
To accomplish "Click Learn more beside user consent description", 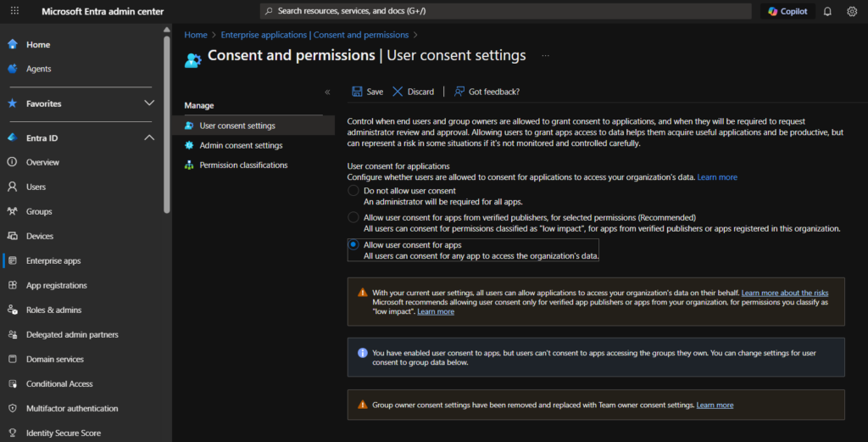I will (717, 177).
